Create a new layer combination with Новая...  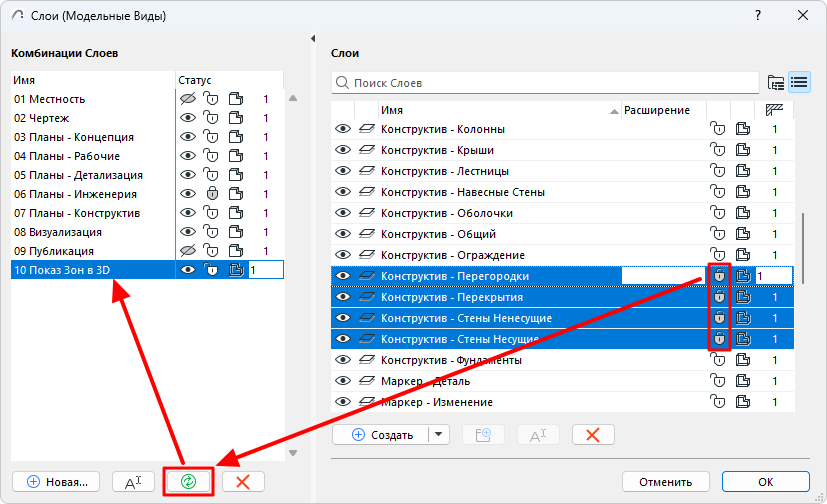(56, 481)
